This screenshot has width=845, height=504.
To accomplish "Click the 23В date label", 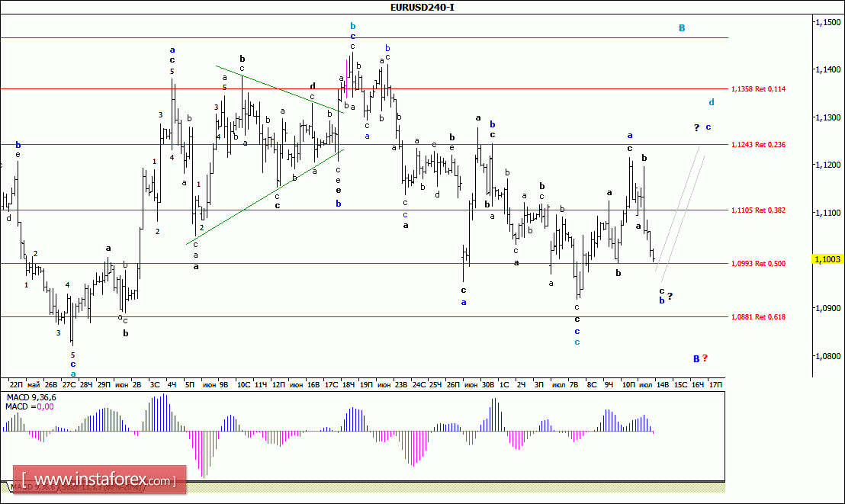I will (x=401, y=384).
